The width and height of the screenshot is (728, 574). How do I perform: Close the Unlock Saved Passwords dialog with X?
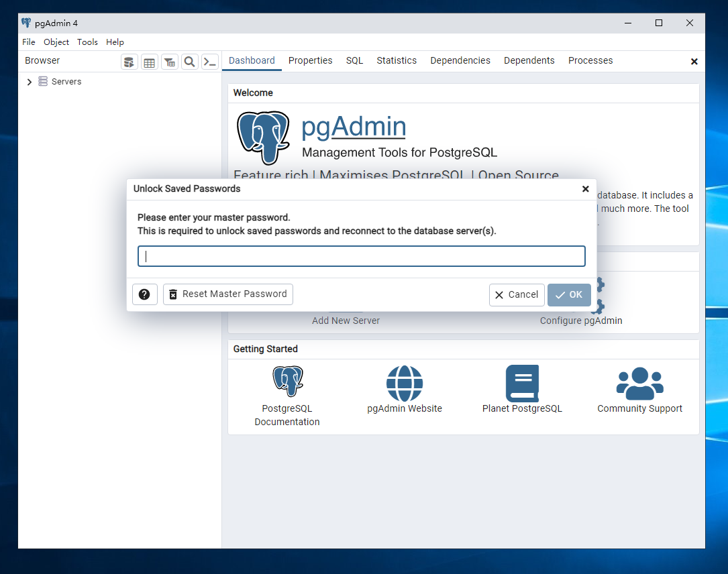(585, 189)
